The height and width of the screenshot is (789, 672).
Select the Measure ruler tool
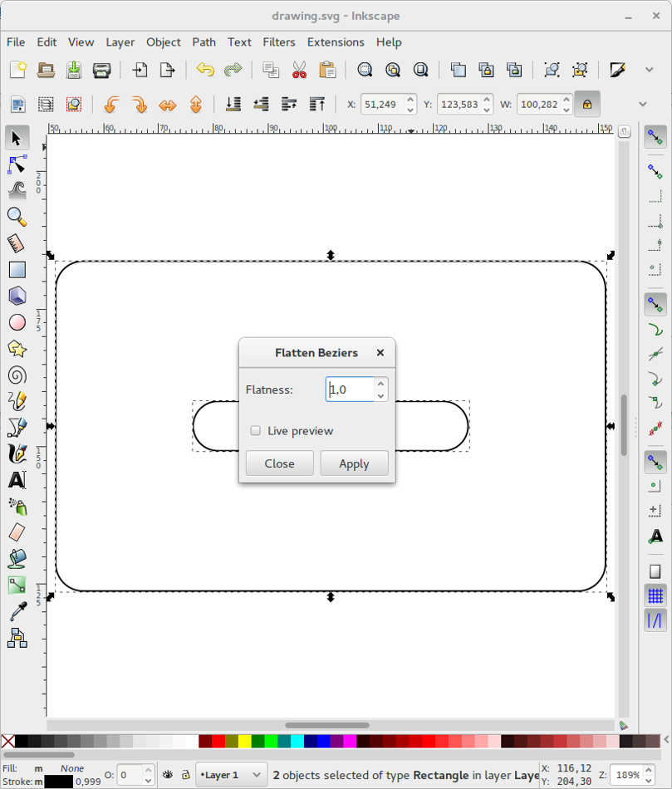point(17,243)
